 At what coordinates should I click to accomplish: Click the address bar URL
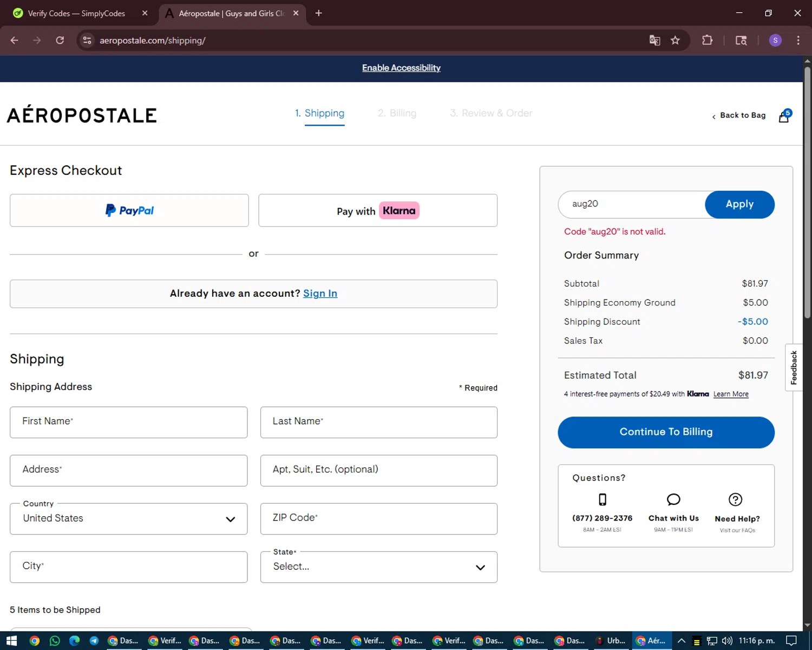point(153,41)
